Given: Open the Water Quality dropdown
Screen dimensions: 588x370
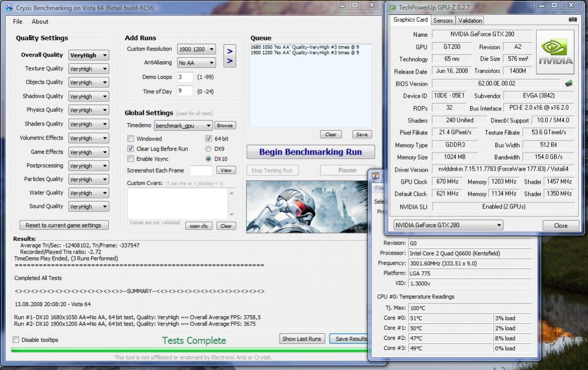Looking at the screenshot, I should [89, 193].
